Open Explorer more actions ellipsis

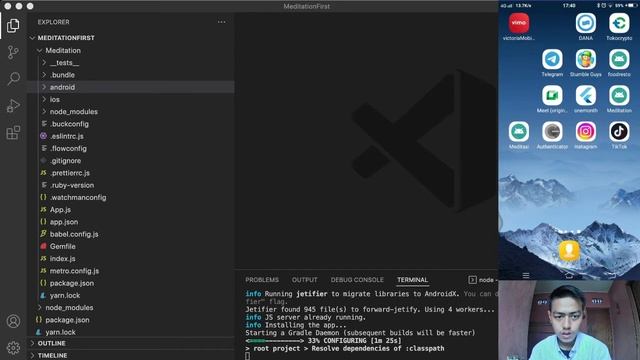pos(222,22)
